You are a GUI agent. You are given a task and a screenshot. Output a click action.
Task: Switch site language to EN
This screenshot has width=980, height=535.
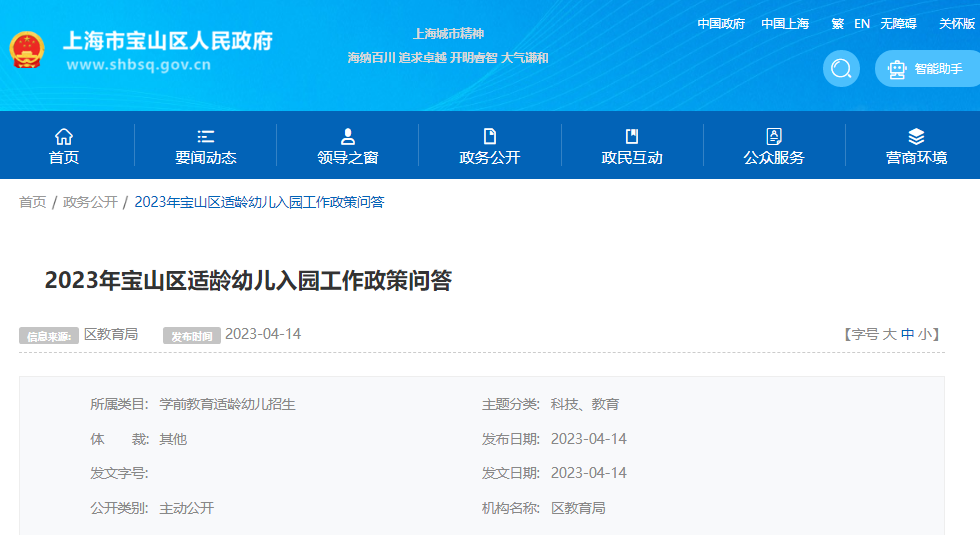[862, 24]
